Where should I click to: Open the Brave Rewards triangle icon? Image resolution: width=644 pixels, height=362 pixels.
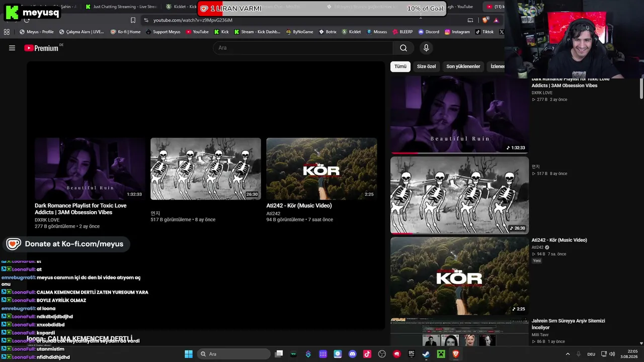[496, 20]
